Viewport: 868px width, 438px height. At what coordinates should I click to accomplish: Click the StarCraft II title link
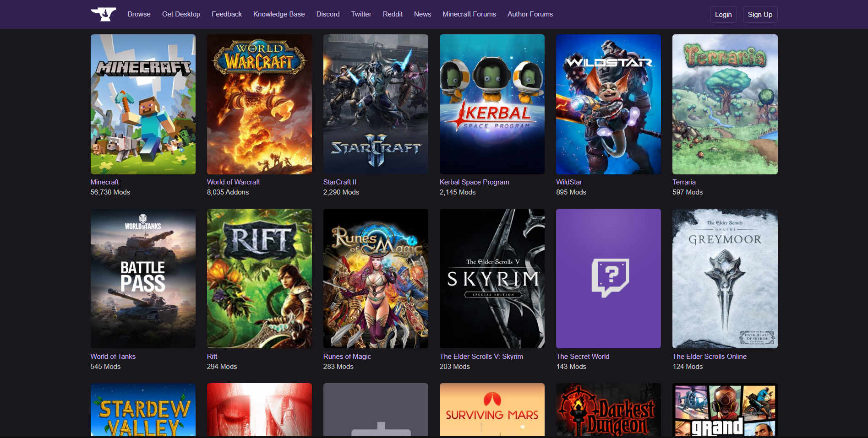click(340, 182)
